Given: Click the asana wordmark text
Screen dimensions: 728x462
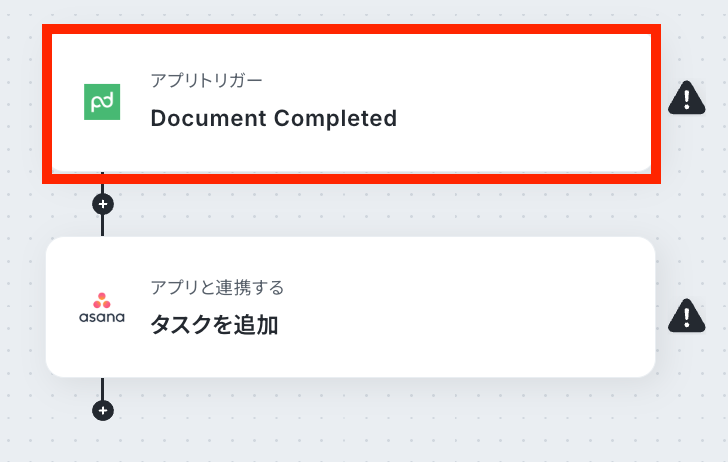Looking at the screenshot, I should point(102,317).
